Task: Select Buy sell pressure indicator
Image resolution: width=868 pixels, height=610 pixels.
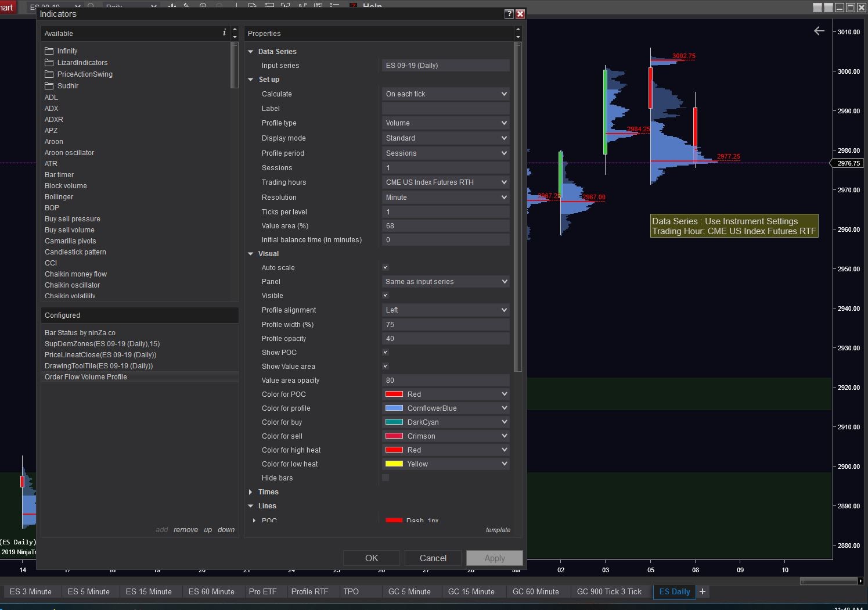Action: click(x=73, y=219)
